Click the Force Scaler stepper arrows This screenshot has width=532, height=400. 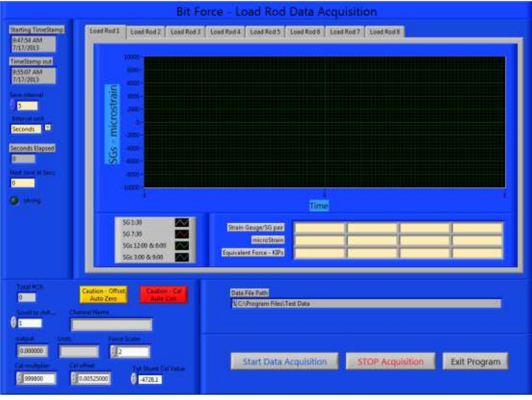coord(114,351)
